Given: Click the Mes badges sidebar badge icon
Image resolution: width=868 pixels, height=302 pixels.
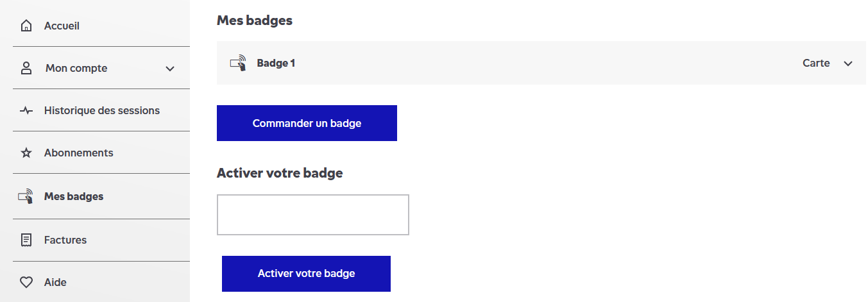Looking at the screenshot, I should 26,197.
